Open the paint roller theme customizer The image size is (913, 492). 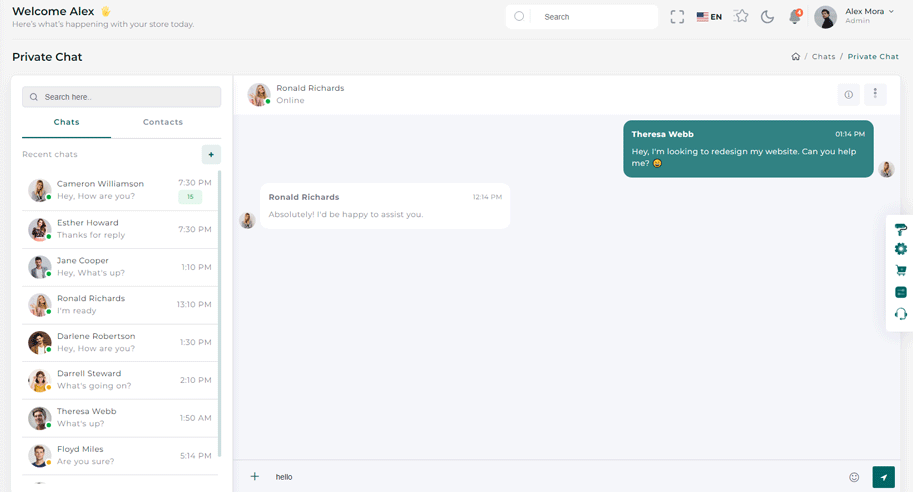pos(900,229)
